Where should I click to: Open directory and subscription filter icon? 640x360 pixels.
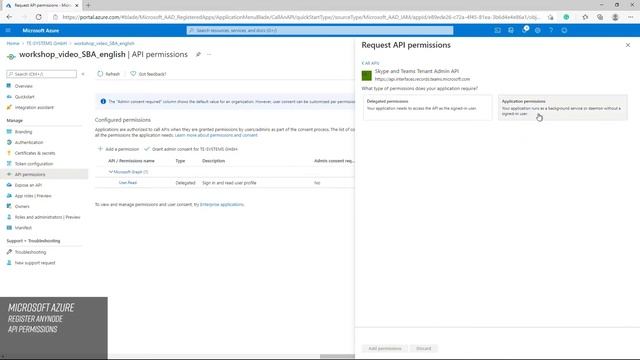[511, 30]
